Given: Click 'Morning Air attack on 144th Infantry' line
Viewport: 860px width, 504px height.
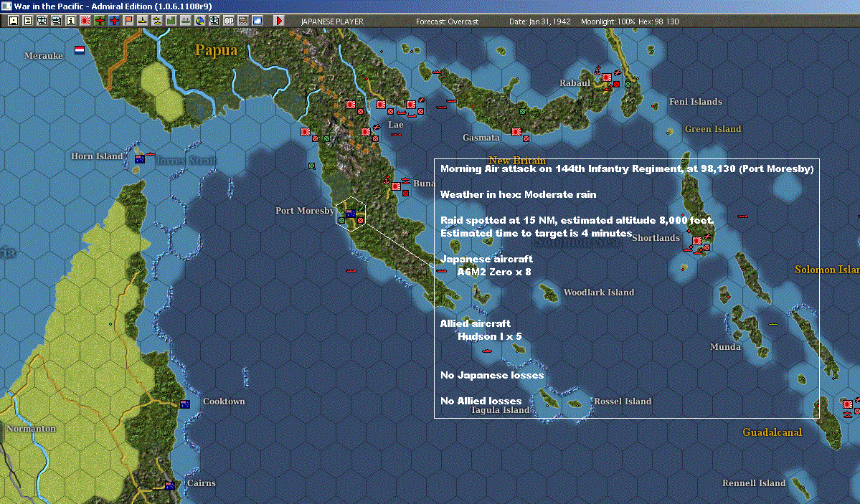Looking at the screenshot, I should coord(627,169).
